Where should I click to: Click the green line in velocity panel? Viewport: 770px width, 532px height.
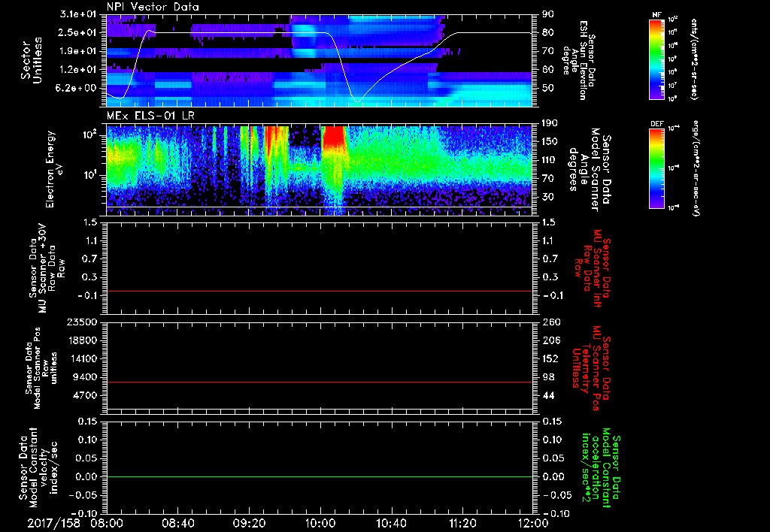pyautogui.click(x=319, y=477)
